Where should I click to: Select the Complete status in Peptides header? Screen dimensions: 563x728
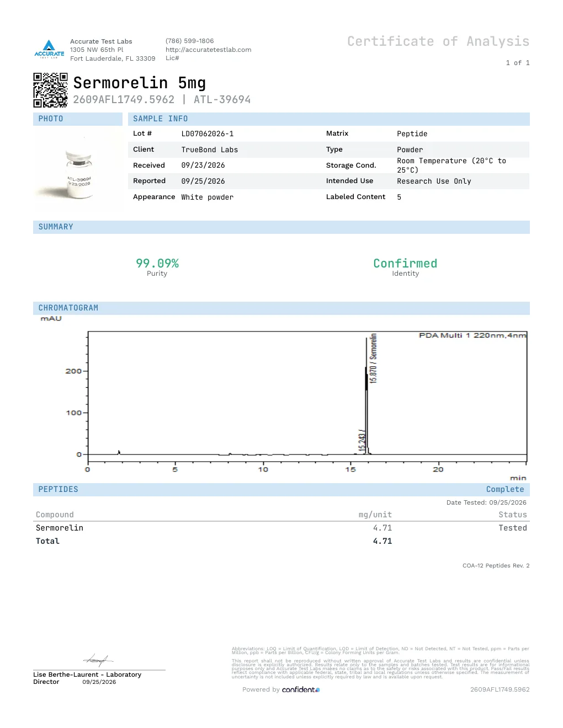pyautogui.click(x=505, y=490)
